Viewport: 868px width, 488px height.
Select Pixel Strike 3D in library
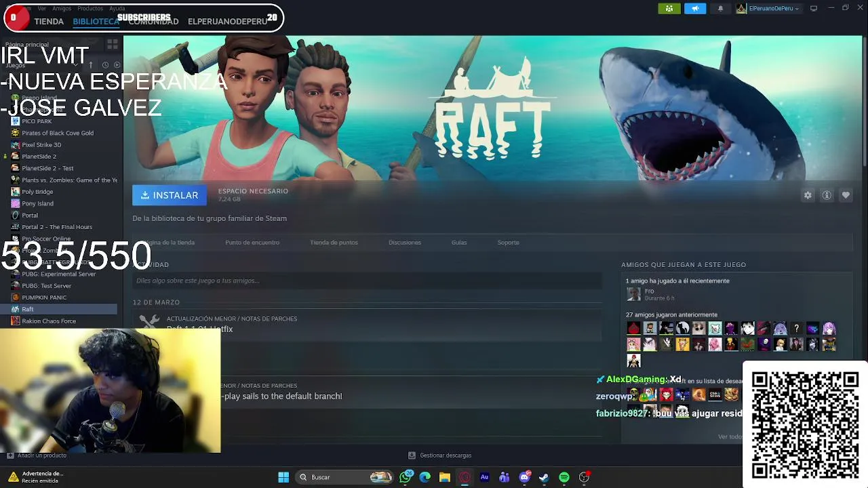click(x=41, y=144)
